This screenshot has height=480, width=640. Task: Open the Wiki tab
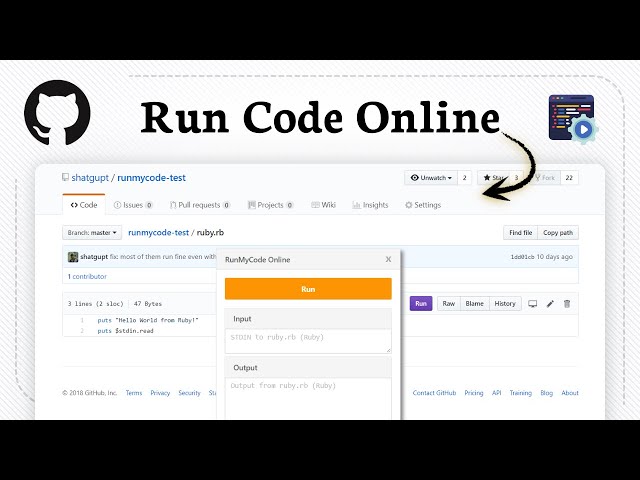click(x=323, y=205)
